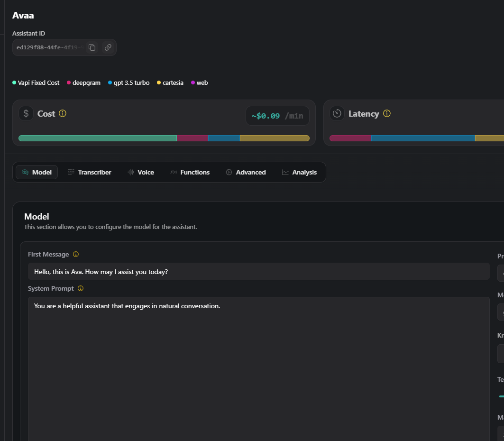This screenshot has height=441, width=504.
Task: Click the cartesia legend label
Action: pyautogui.click(x=173, y=83)
